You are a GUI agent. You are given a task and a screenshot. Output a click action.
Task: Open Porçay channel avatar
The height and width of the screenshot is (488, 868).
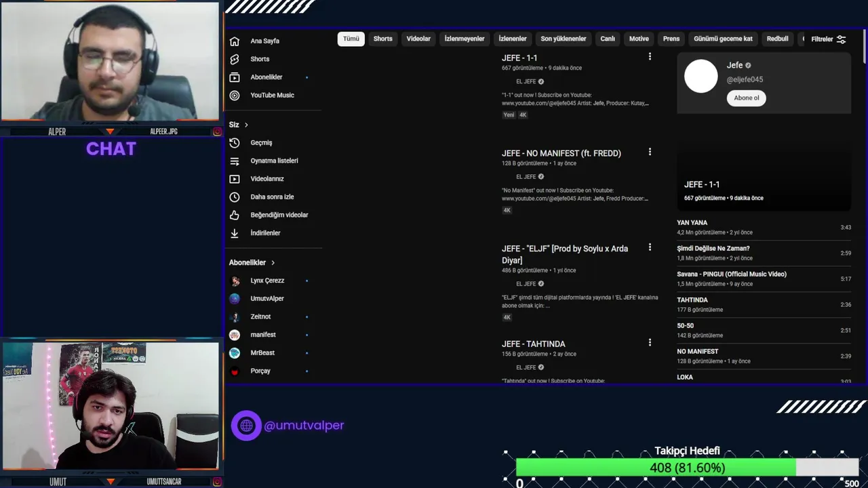pos(235,371)
